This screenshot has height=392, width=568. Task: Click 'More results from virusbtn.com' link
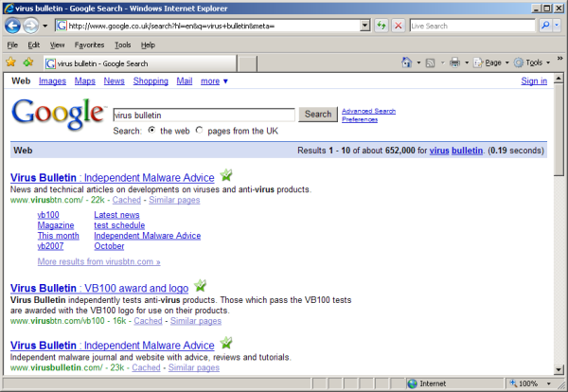tap(98, 261)
